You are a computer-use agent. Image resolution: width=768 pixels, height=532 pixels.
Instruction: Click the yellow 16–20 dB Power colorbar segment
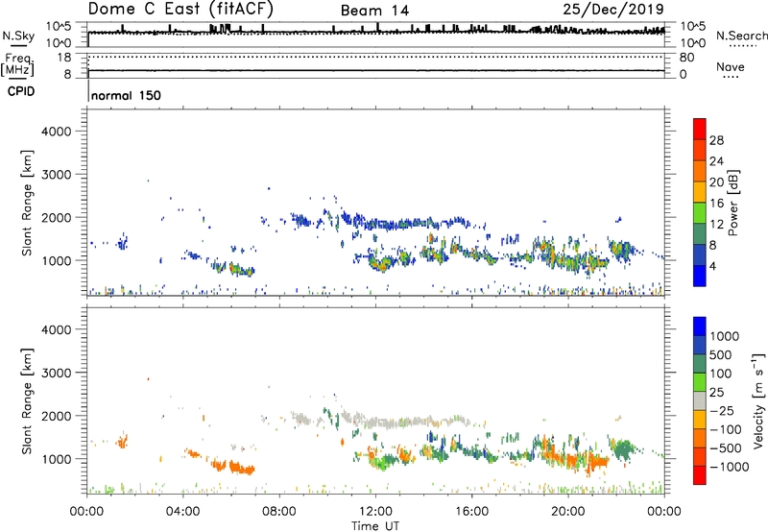[700, 191]
